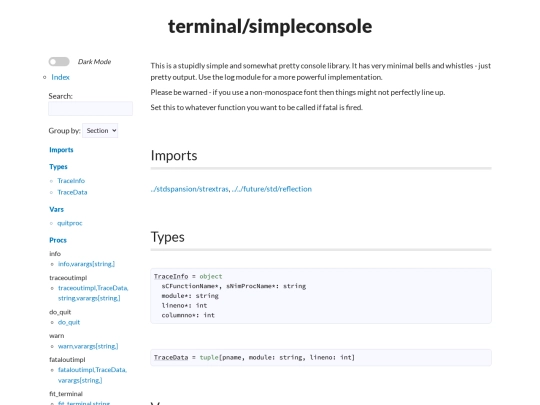540x405 pixels.
Task: Click the 'do_quit' group label in sidebar
Action: click(60, 312)
